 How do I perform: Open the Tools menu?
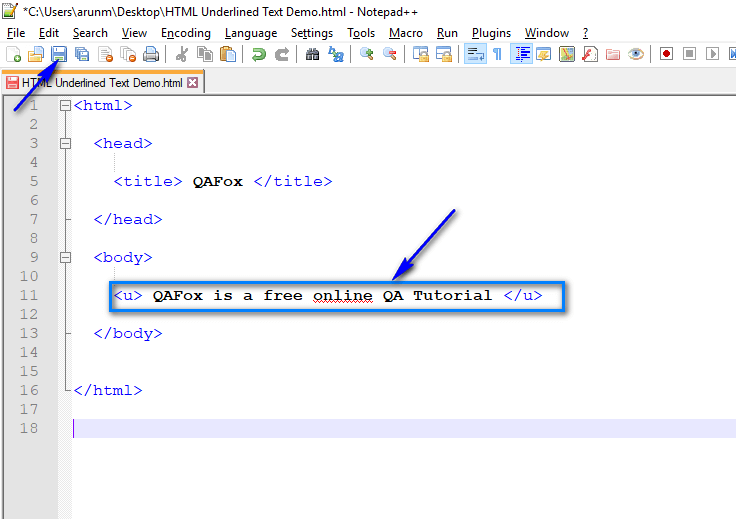tap(361, 33)
